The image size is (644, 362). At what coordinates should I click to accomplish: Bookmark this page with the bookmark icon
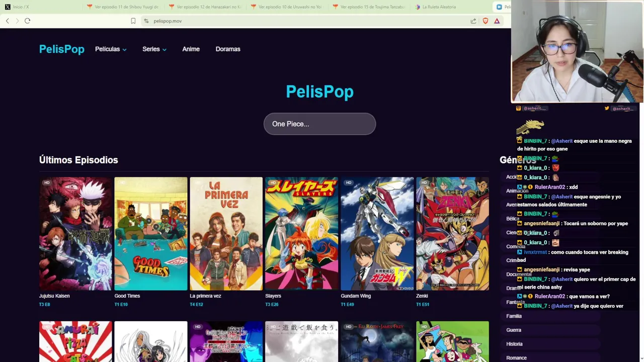pyautogui.click(x=133, y=21)
